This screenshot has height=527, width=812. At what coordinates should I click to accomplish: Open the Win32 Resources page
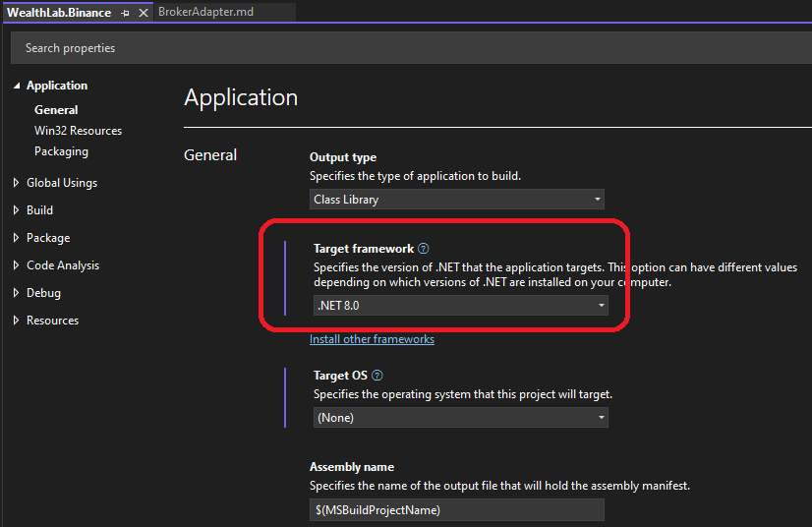(78, 131)
